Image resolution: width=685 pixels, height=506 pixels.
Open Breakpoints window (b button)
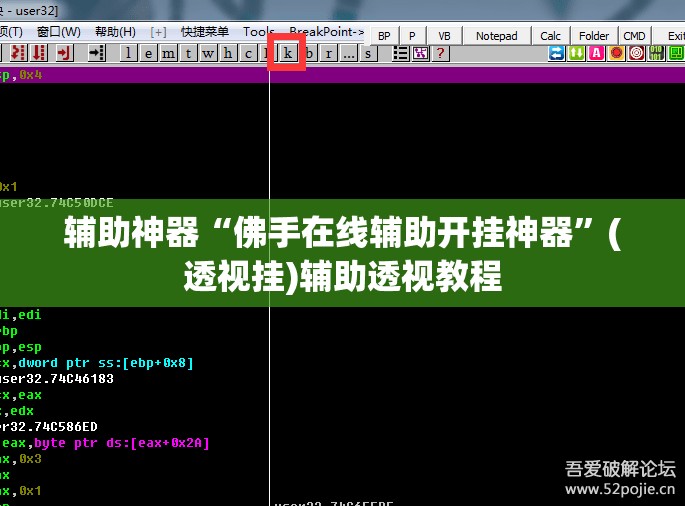(309, 53)
